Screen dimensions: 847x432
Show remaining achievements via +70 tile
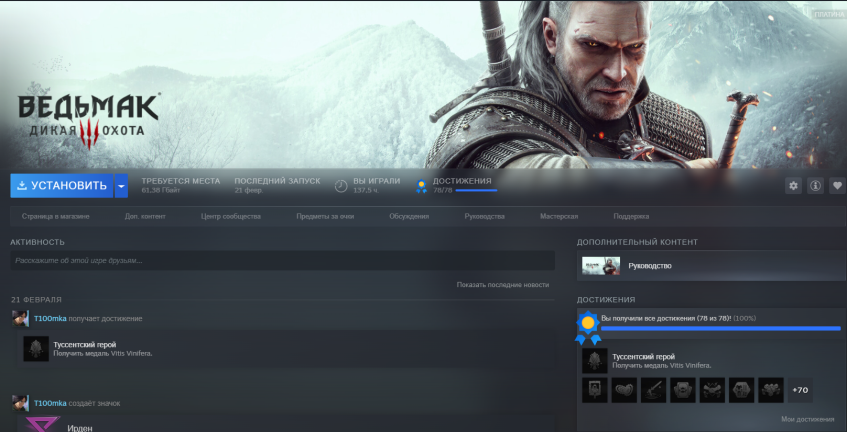click(x=801, y=389)
